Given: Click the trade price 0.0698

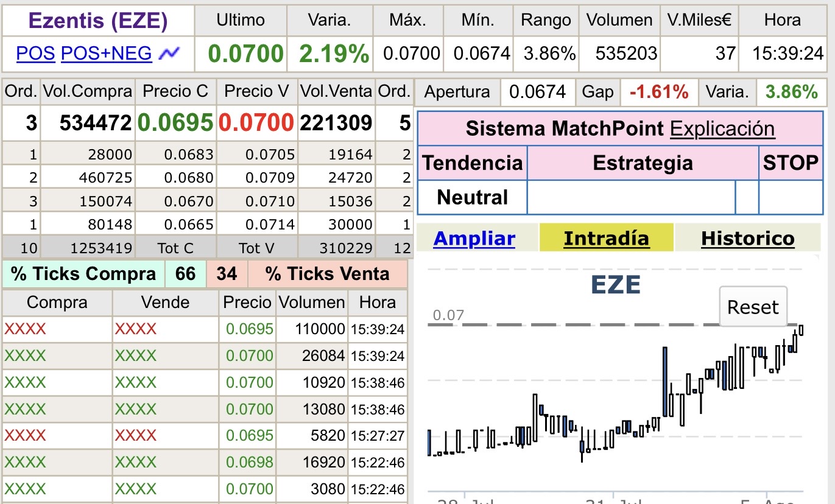Looking at the screenshot, I should point(250,462).
